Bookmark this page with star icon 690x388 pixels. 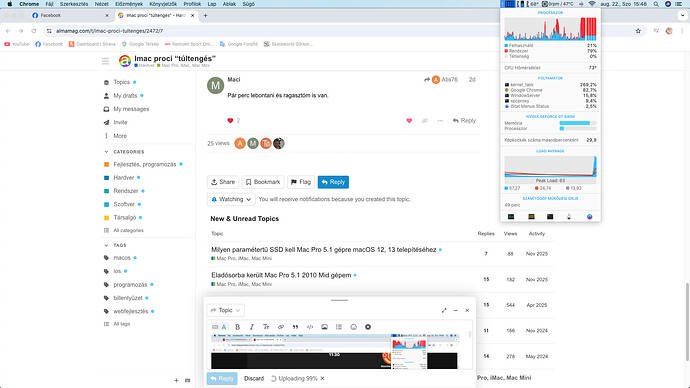pyautogui.click(x=638, y=31)
